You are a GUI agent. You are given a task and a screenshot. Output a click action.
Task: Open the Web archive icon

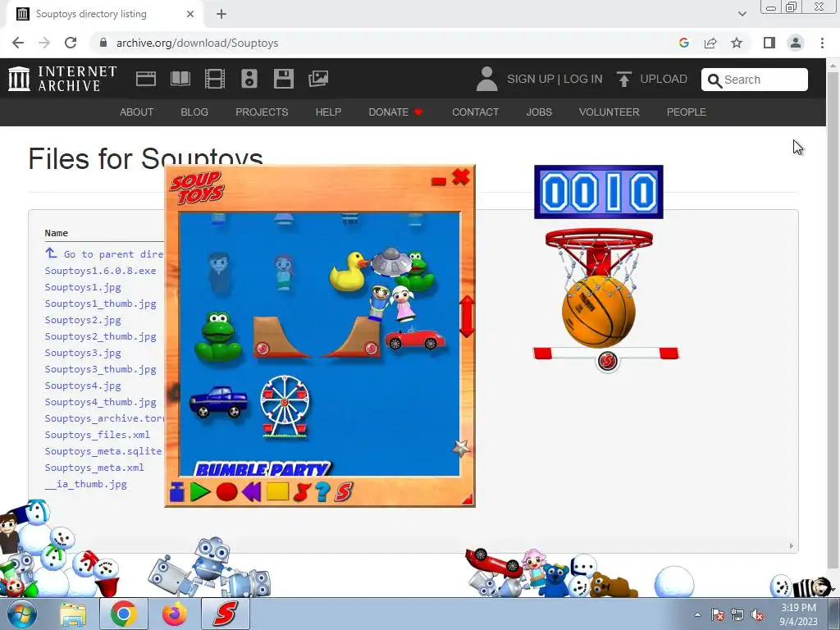click(146, 79)
